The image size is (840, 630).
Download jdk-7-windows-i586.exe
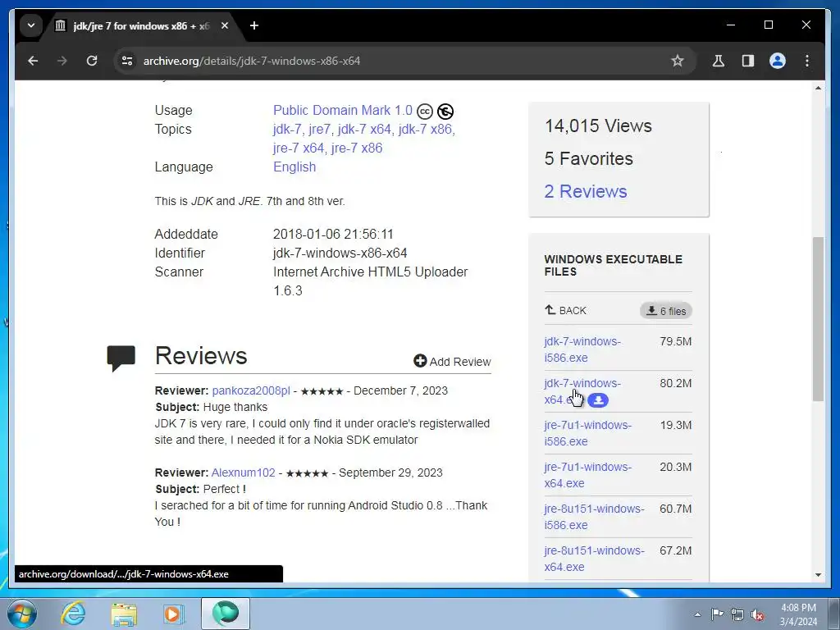tap(582, 349)
